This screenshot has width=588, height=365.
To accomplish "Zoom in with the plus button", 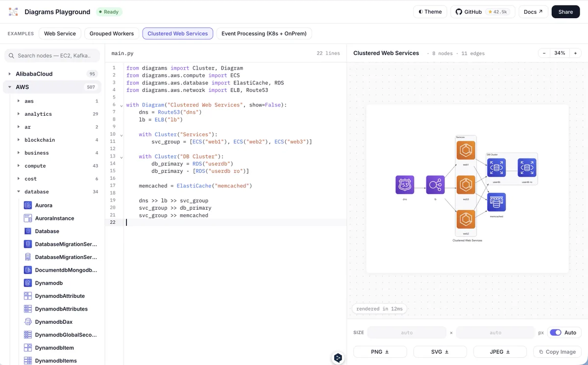I will pyautogui.click(x=575, y=53).
